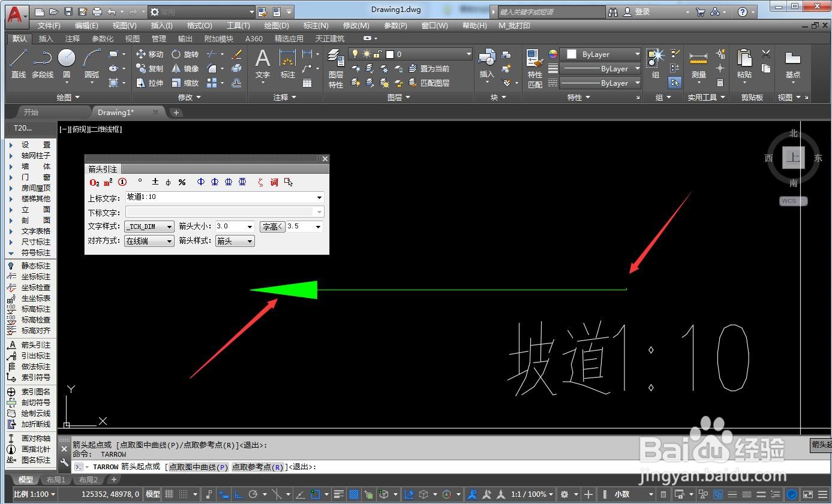Toggle transparency display in status bar

[x=354, y=494]
